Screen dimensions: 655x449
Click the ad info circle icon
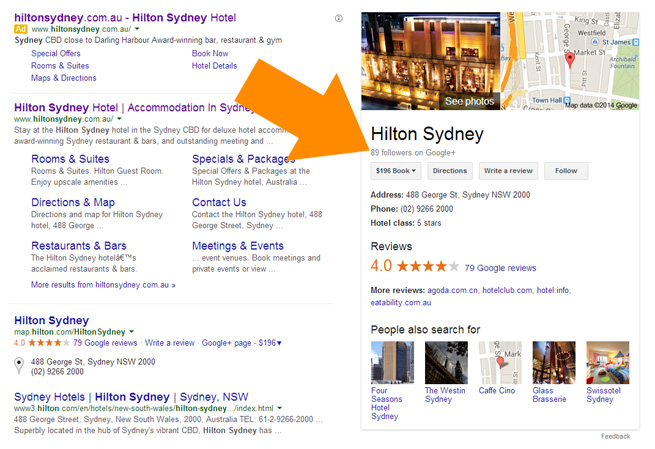pos(339,18)
